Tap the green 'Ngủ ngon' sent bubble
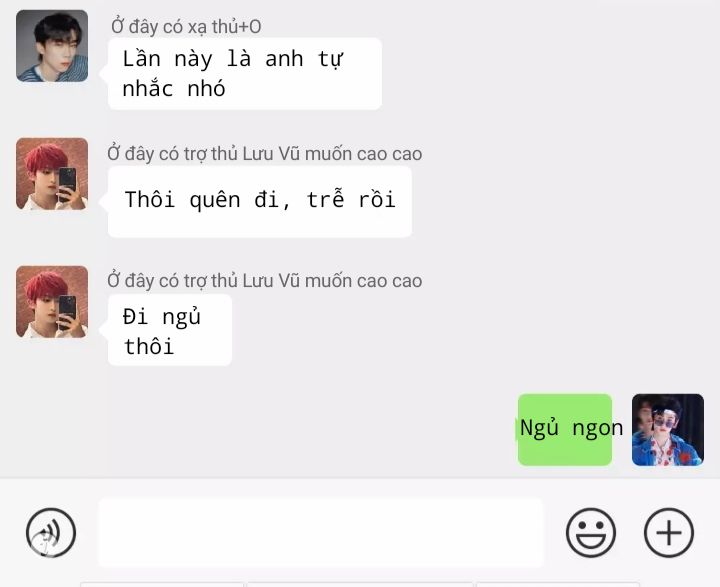Viewport: 720px width, 587px height. [565, 430]
